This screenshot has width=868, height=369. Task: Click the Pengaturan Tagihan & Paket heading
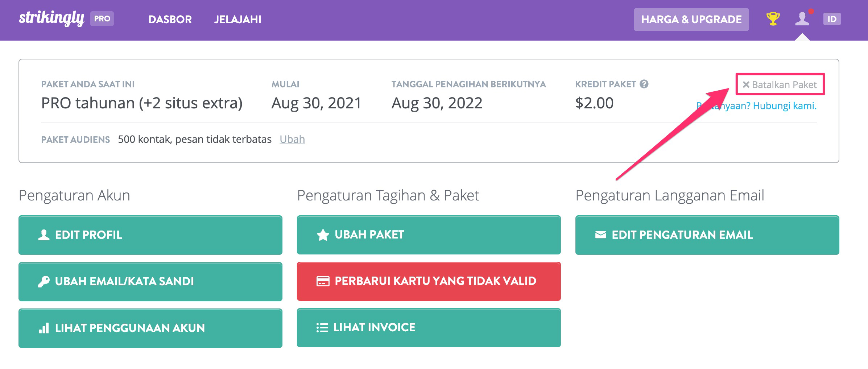click(x=388, y=196)
